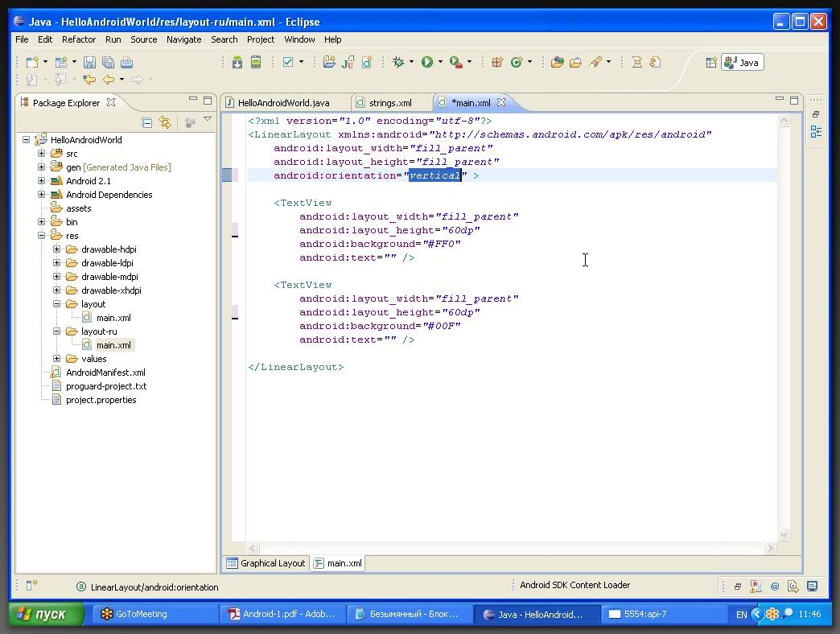Click the Save All toolbar icon
This screenshot has width=840, height=634.
tap(108, 62)
